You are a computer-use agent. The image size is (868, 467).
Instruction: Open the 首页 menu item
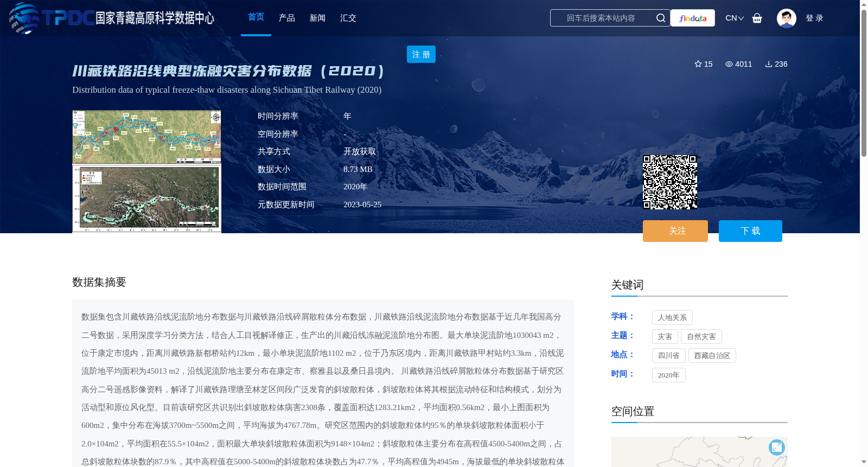pos(256,17)
